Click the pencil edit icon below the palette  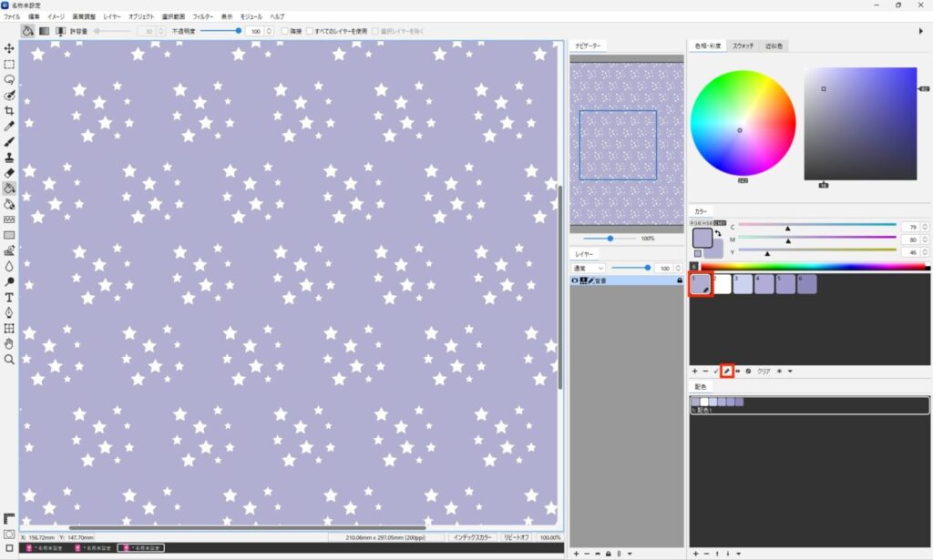[x=726, y=371]
